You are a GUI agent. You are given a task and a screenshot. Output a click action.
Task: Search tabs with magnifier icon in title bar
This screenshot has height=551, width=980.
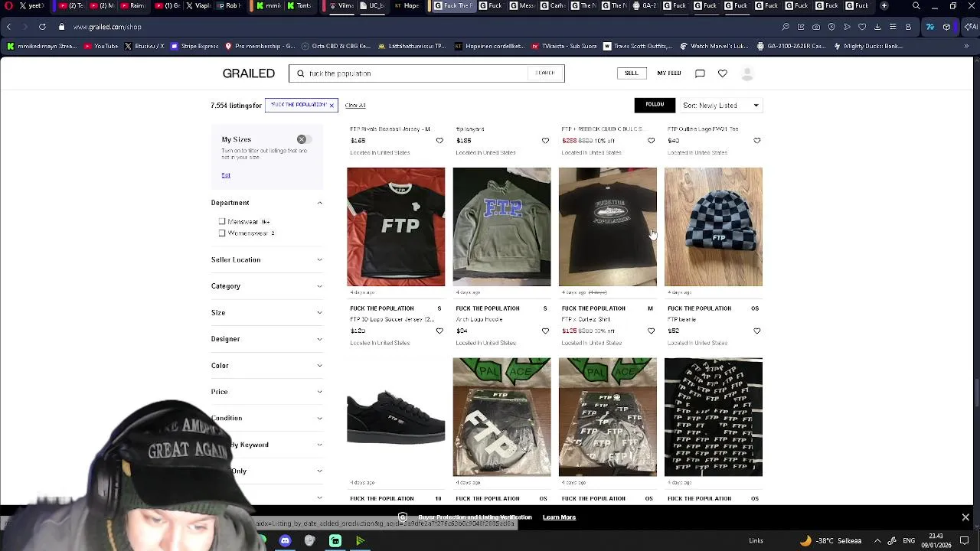coord(916,6)
